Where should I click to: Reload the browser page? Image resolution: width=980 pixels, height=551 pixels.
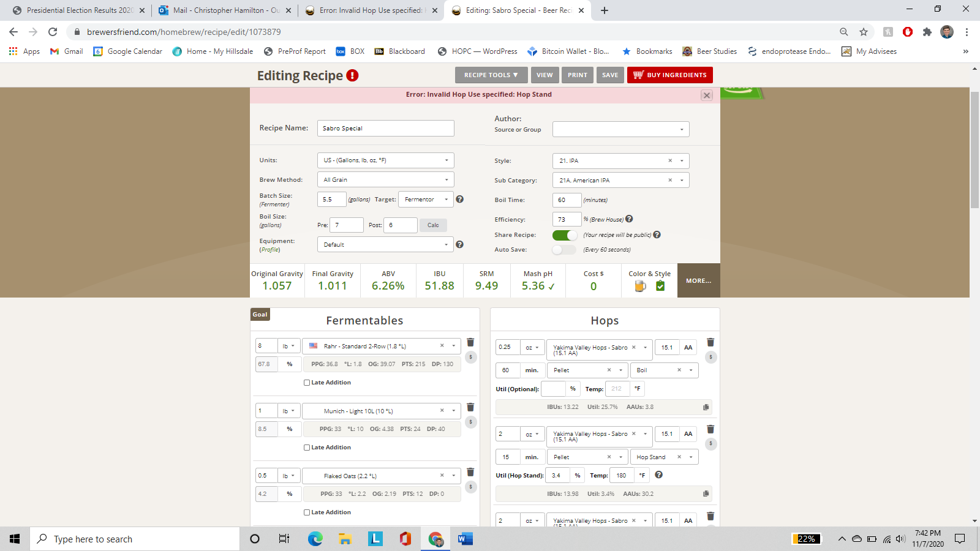53,32
